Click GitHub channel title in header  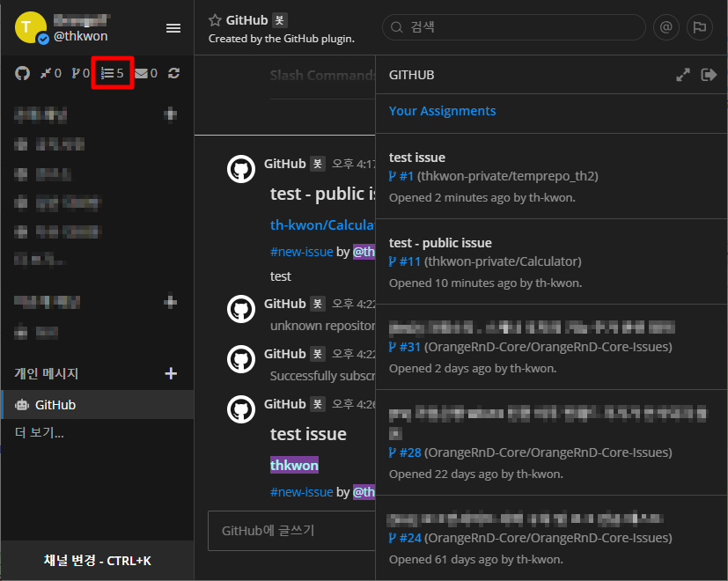coord(246,20)
